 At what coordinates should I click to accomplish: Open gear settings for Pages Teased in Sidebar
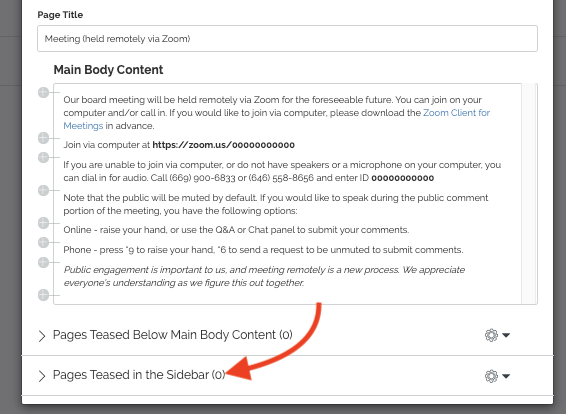491,376
